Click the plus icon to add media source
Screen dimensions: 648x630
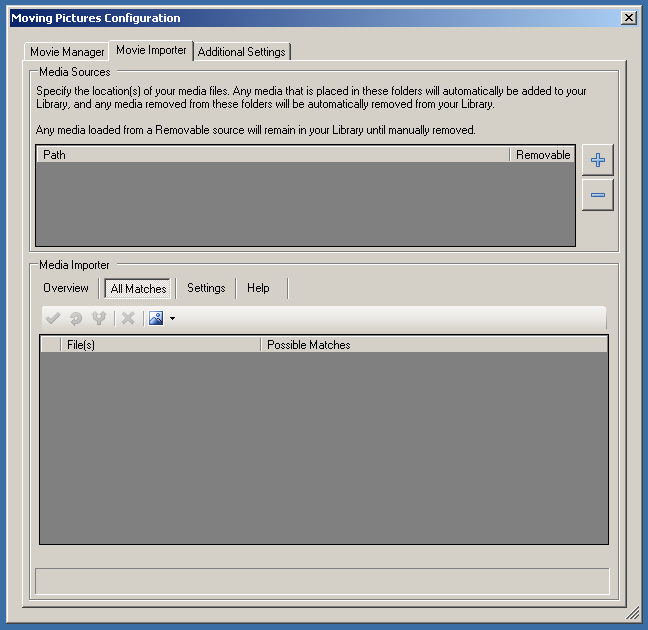coord(598,160)
